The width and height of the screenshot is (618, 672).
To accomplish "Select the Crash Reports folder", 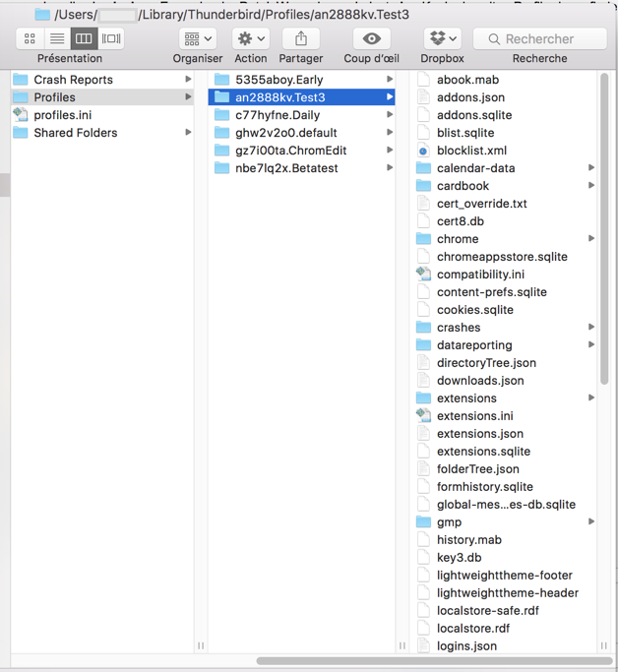I will (x=102, y=80).
